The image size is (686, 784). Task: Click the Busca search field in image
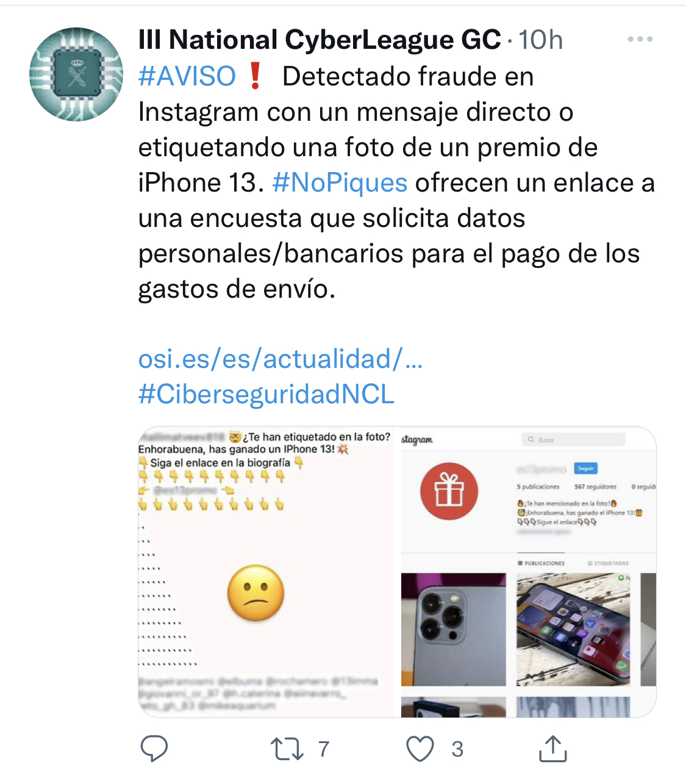[x=574, y=439]
